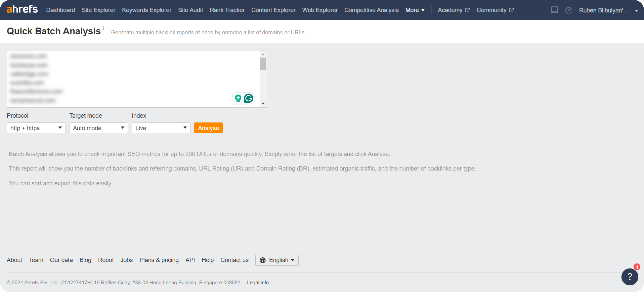Open Web Explorer
Viewport: 644px width, 292px height.
(320, 10)
